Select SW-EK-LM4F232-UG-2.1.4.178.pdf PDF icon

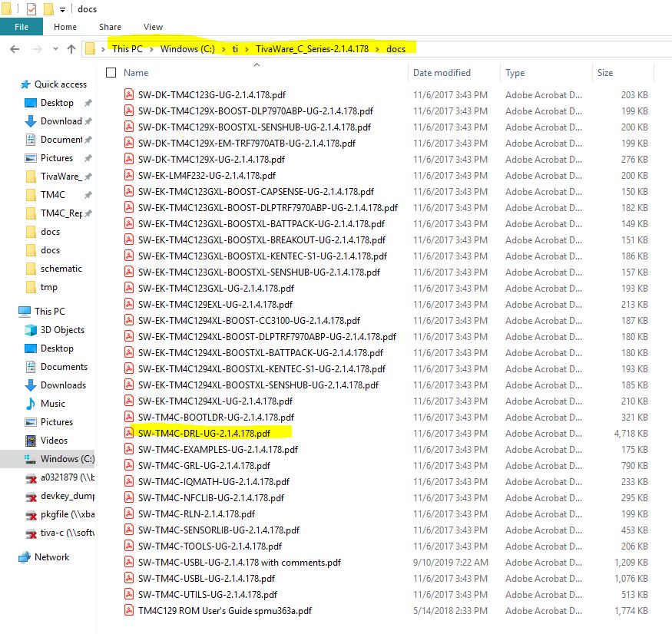click(128, 175)
